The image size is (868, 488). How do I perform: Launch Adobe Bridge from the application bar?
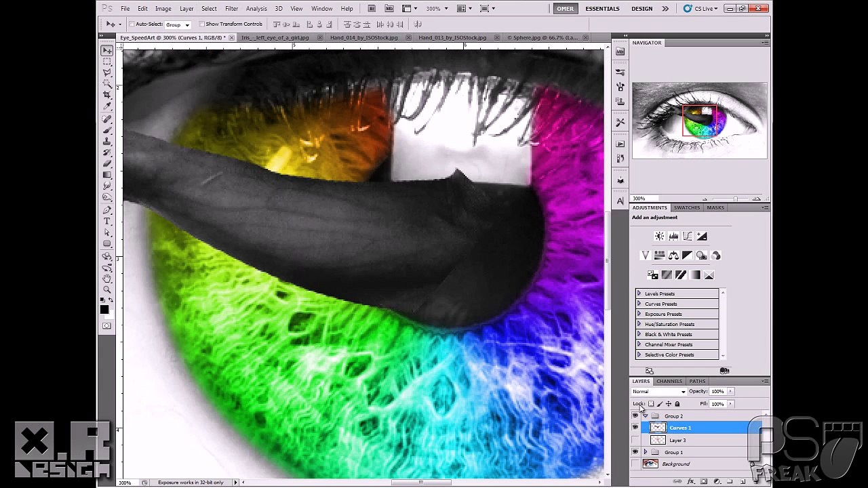click(372, 9)
